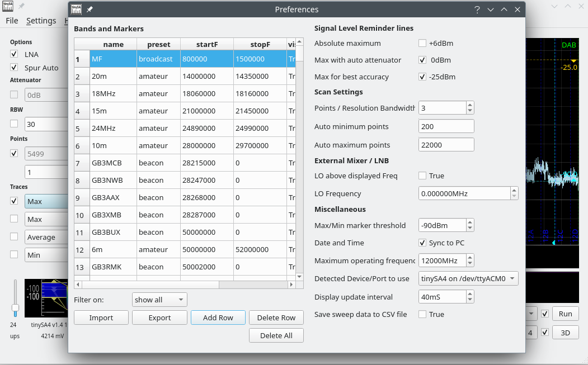Click the Export button
Viewport: 588px width, 365px height.
tap(160, 318)
